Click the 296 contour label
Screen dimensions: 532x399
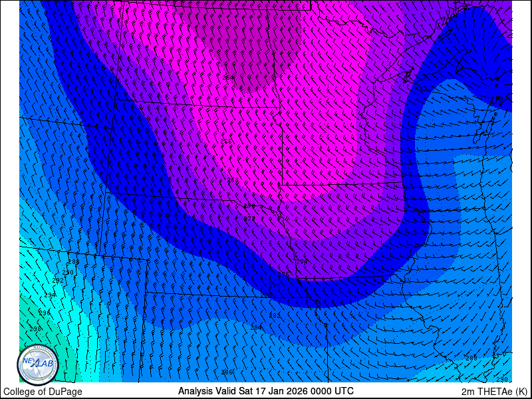point(45,313)
